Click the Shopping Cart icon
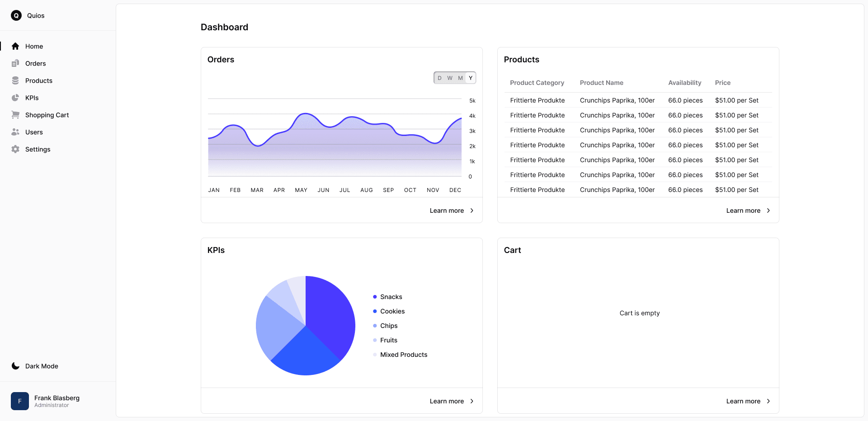Image resolution: width=868 pixels, height=421 pixels. coord(15,115)
